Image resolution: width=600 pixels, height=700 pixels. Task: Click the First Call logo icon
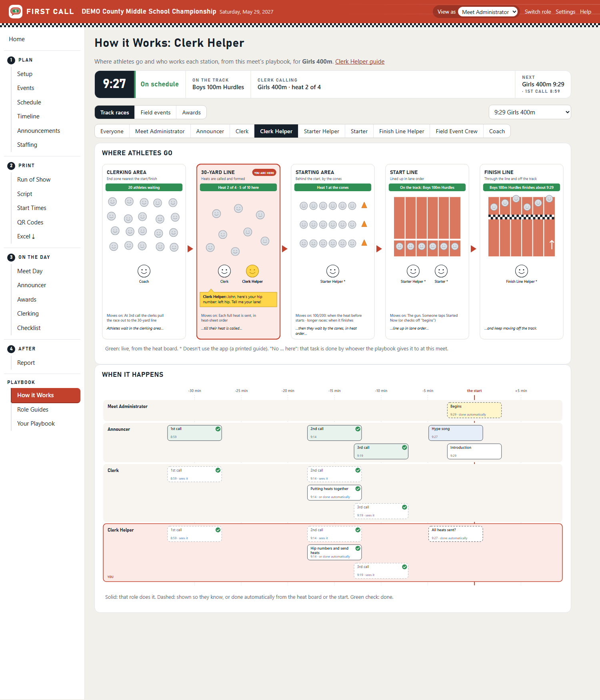pyautogui.click(x=16, y=12)
